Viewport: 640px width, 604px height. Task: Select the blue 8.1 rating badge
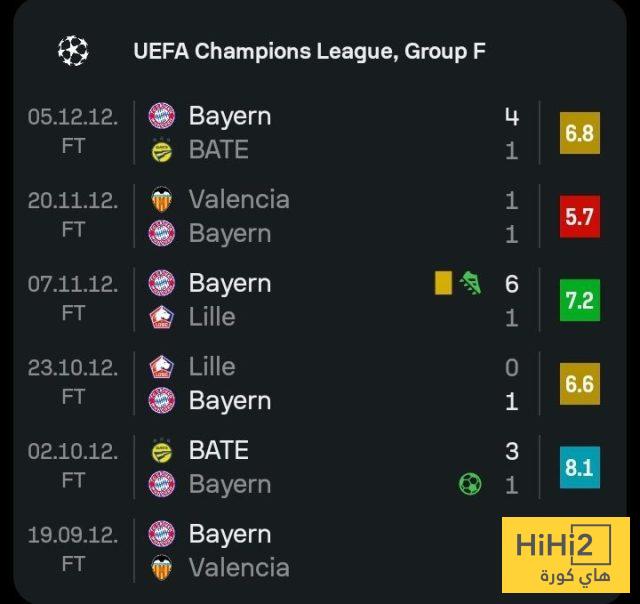point(579,467)
